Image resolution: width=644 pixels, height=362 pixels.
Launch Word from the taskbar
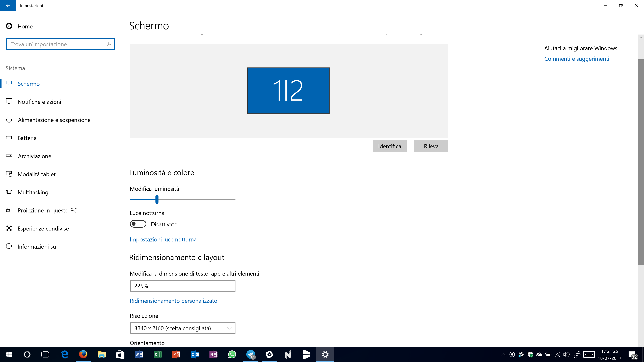pyautogui.click(x=139, y=354)
